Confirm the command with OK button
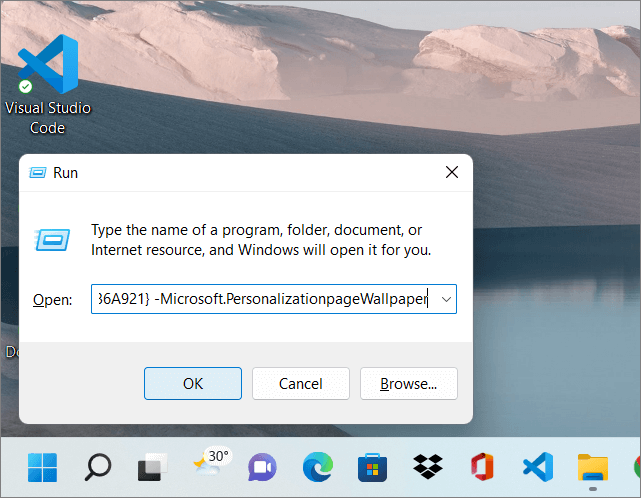Screen dimensions: 641x498 click(193, 384)
